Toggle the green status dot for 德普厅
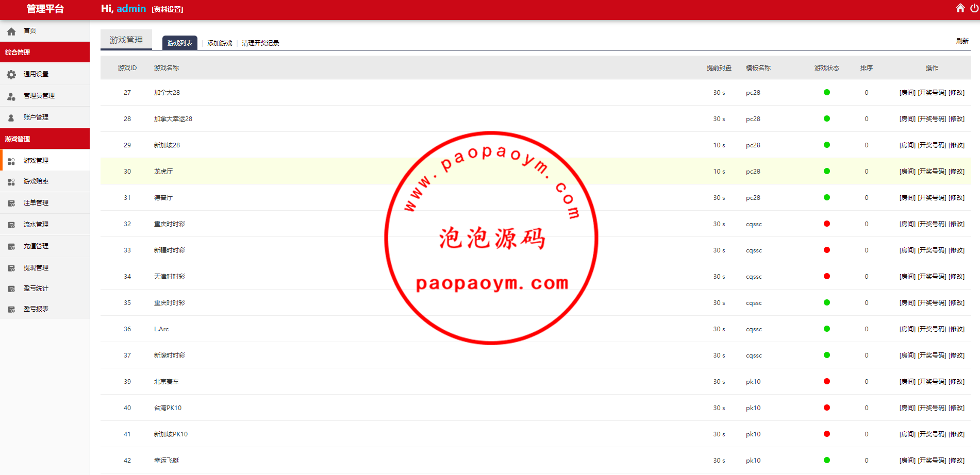 (827, 197)
